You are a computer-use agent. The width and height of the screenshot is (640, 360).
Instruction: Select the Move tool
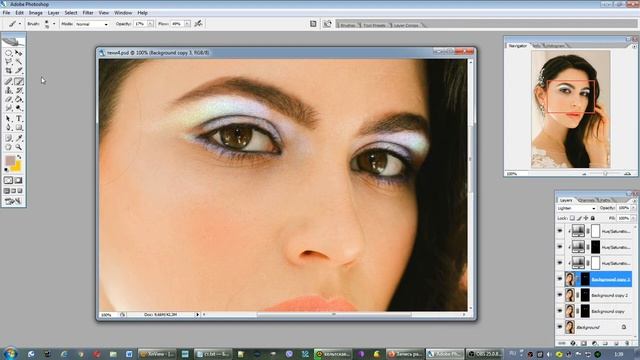pyautogui.click(x=19, y=53)
